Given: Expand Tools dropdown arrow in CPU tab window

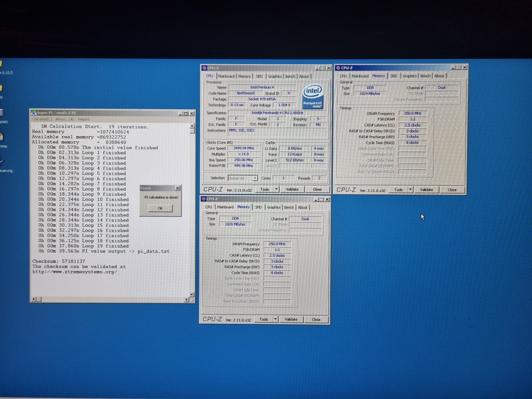Looking at the screenshot, I should [276, 189].
